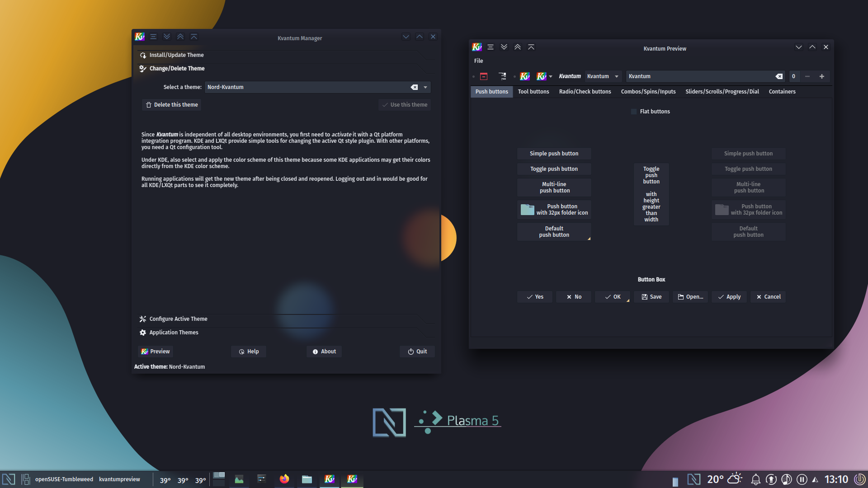Click indent list icon in Preview toolbar

[x=502, y=76]
